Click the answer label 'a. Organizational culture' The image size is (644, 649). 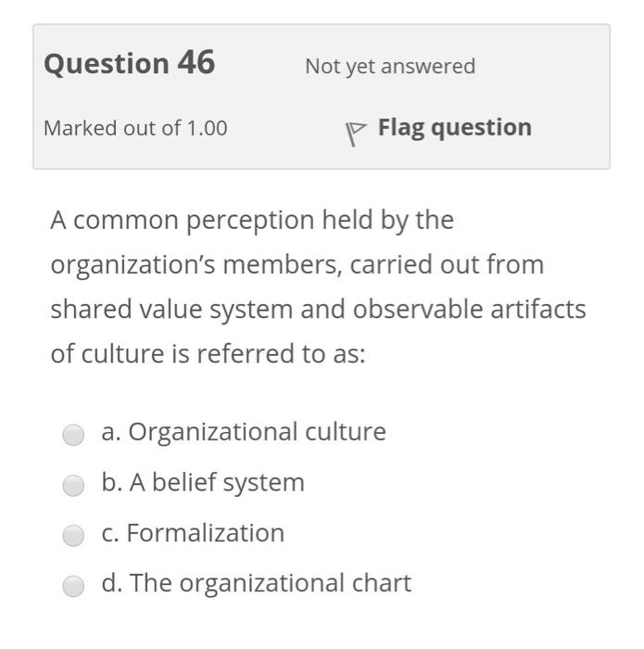coord(244,432)
